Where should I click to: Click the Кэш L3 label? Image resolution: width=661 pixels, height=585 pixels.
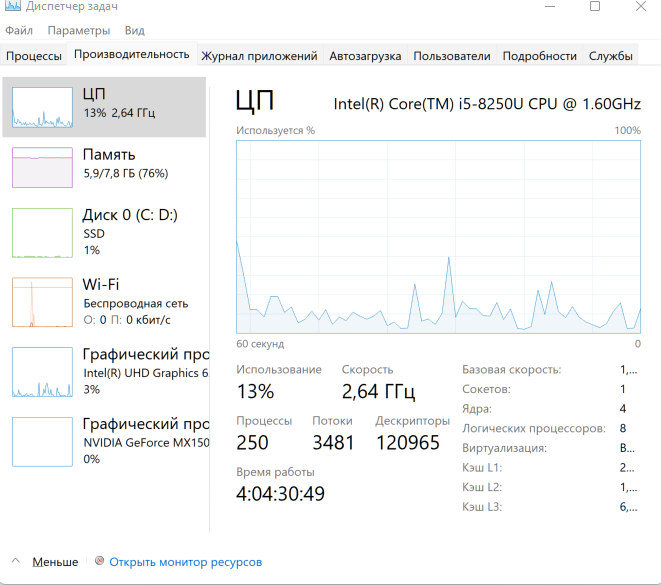482,507
